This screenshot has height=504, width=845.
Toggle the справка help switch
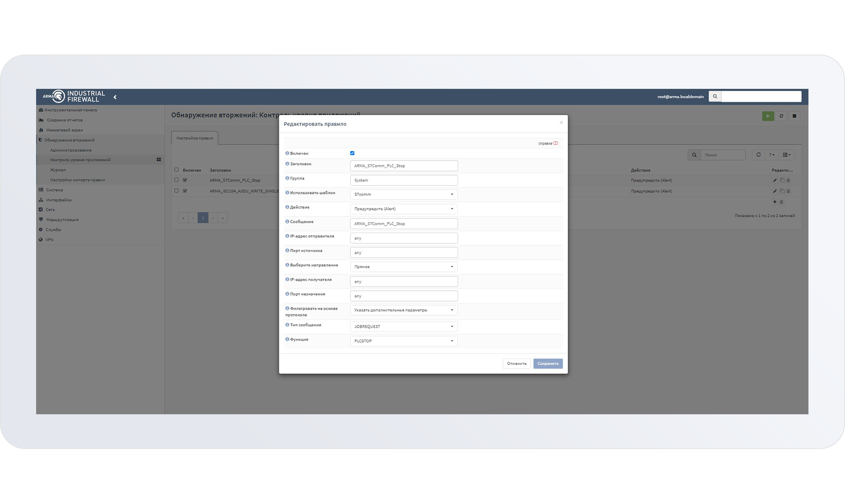[555, 143]
